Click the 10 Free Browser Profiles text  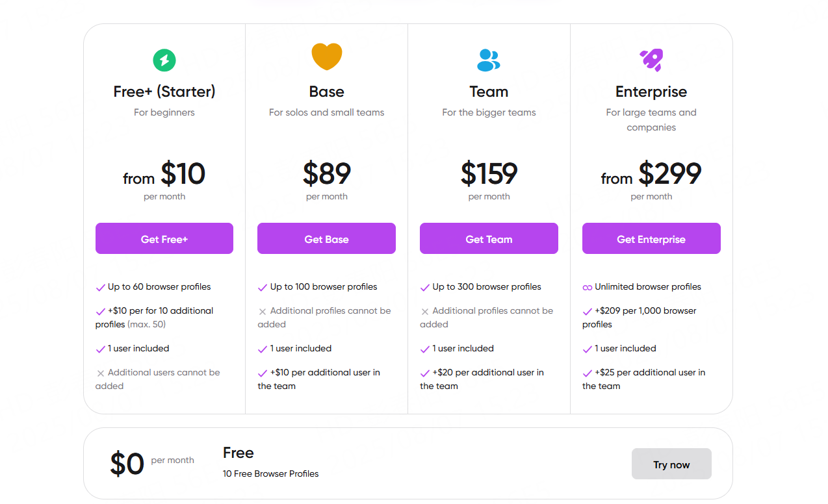pyautogui.click(x=271, y=473)
